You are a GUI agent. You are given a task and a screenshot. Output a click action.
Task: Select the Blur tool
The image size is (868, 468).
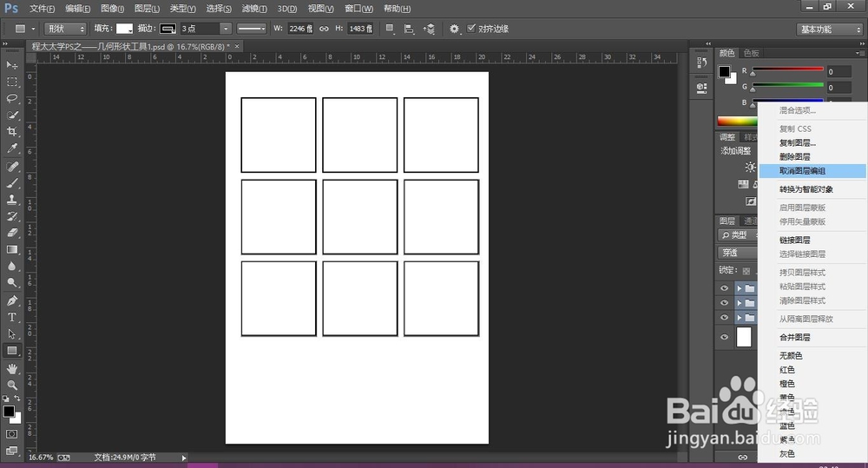pos(11,267)
